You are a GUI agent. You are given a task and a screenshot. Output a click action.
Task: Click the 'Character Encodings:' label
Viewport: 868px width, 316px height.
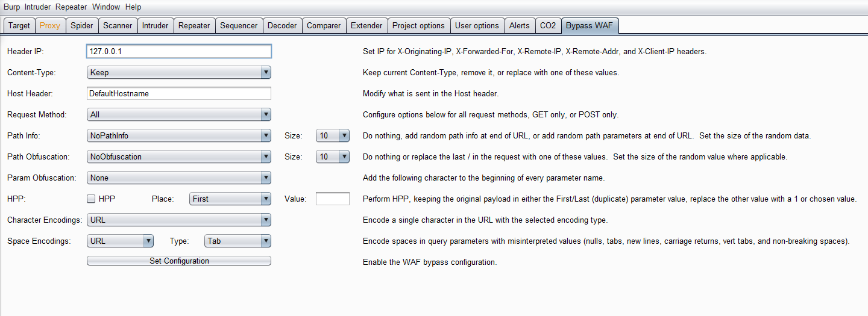tap(45, 220)
